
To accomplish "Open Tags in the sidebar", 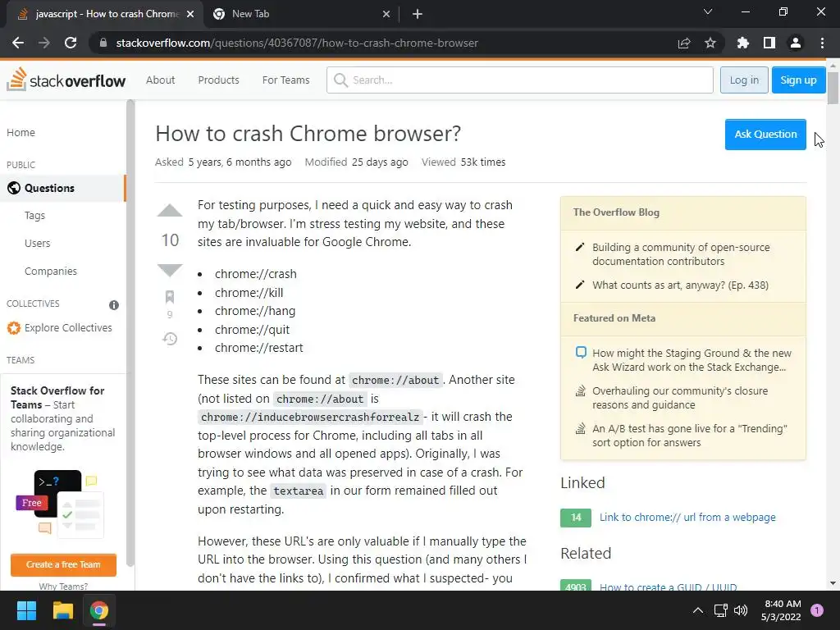I will pyautogui.click(x=34, y=216).
